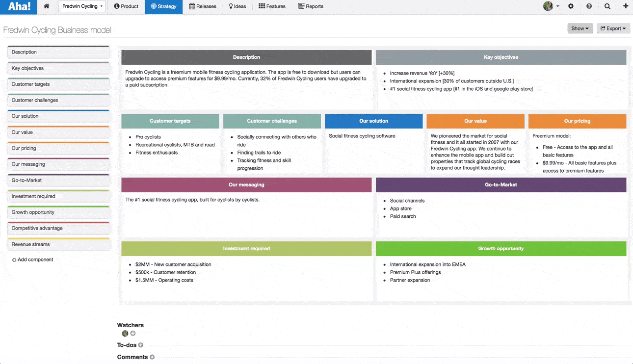633x364 pixels.
Task: Click "App store" bullet text
Action: coord(401,208)
